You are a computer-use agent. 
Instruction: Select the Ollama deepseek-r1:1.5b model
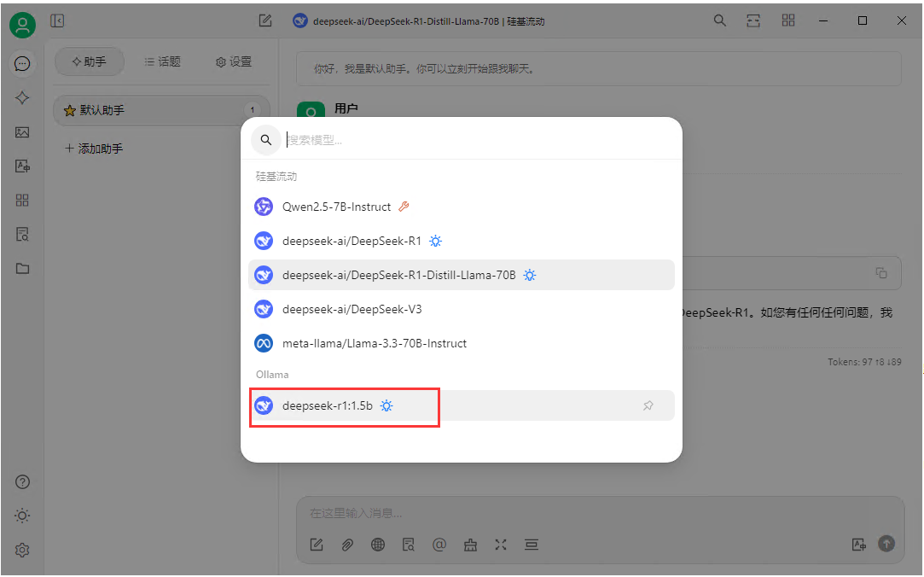[462, 405]
